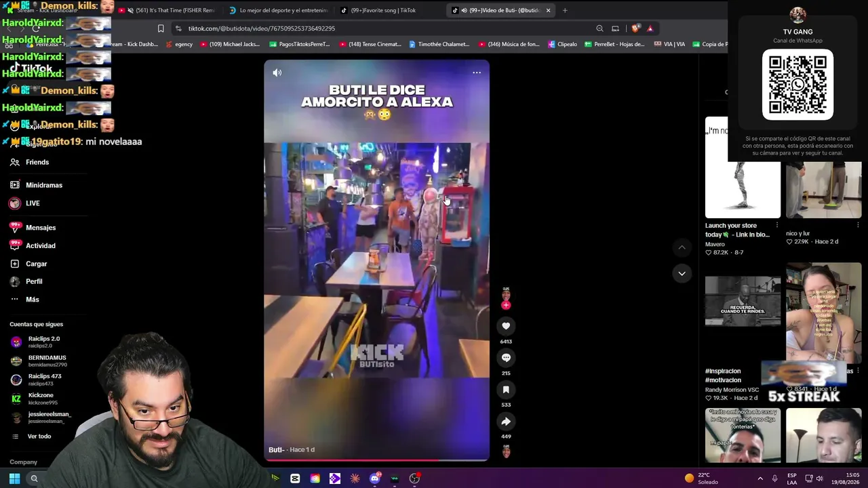Open the PagosTiktoksPerreT... bookmark

[299, 44]
